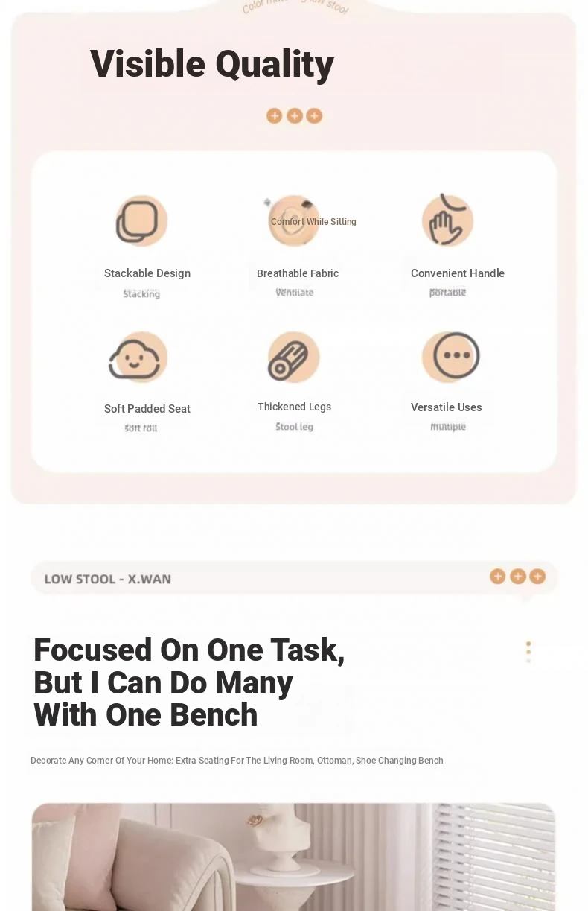Click the Breathable Fabric label
The height and width of the screenshot is (911, 588).
[x=298, y=273]
